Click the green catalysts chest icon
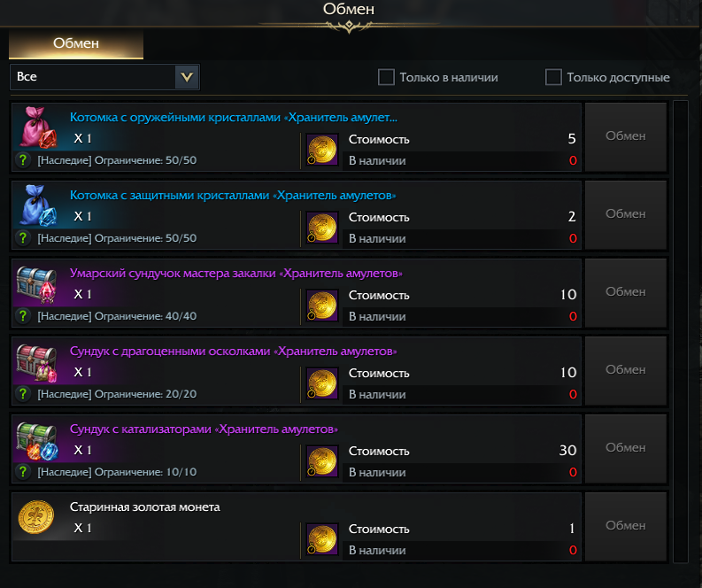The width and height of the screenshot is (702, 588). (36, 440)
